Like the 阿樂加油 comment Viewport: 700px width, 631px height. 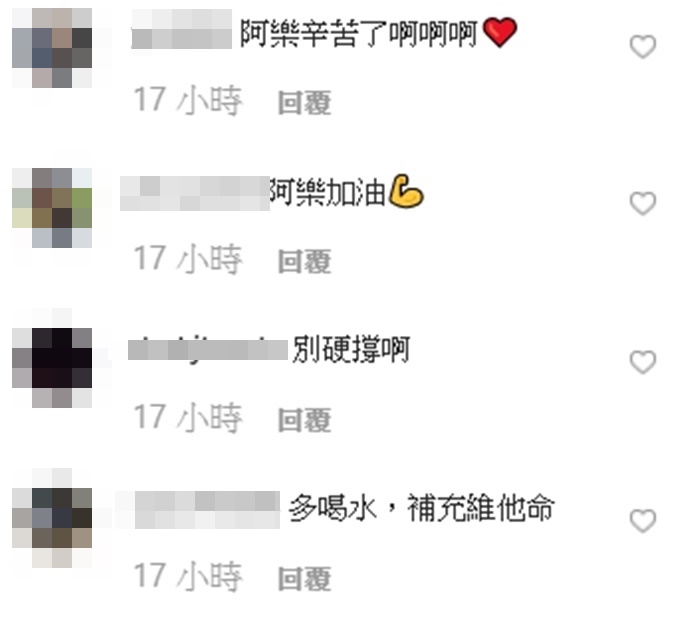(x=642, y=204)
